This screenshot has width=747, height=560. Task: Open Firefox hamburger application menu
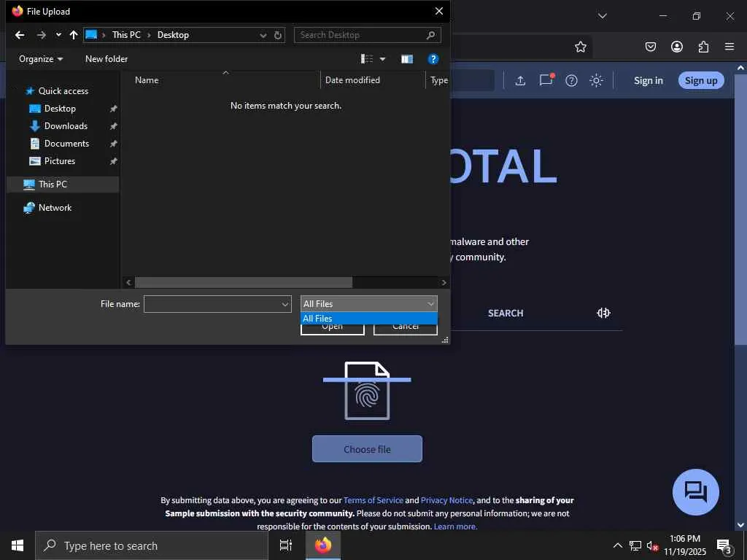pyautogui.click(x=729, y=47)
